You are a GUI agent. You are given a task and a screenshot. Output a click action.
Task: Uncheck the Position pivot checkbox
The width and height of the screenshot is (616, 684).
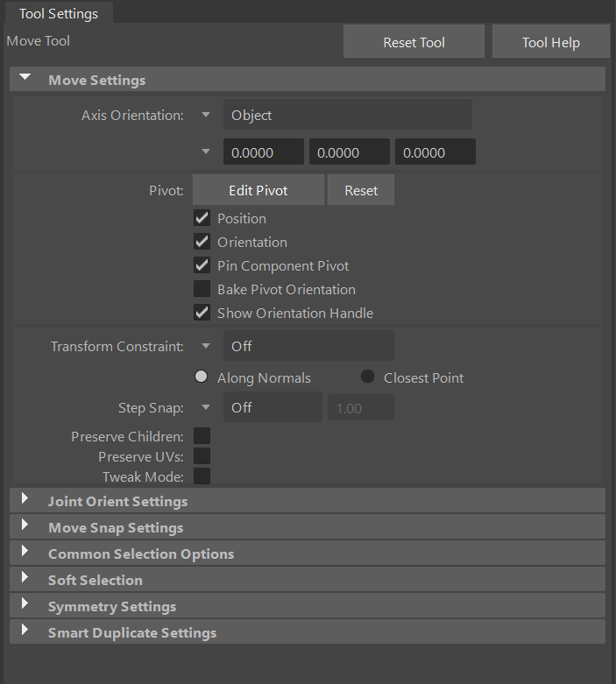tap(202, 218)
